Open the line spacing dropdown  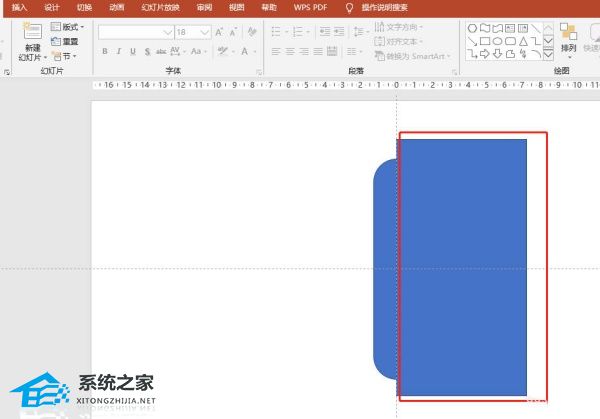tap(361, 32)
